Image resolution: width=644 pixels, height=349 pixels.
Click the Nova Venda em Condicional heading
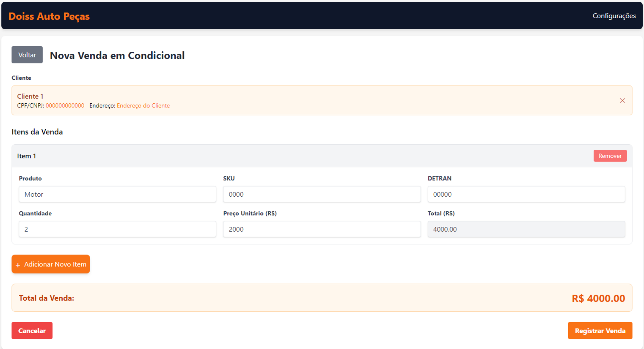point(117,55)
